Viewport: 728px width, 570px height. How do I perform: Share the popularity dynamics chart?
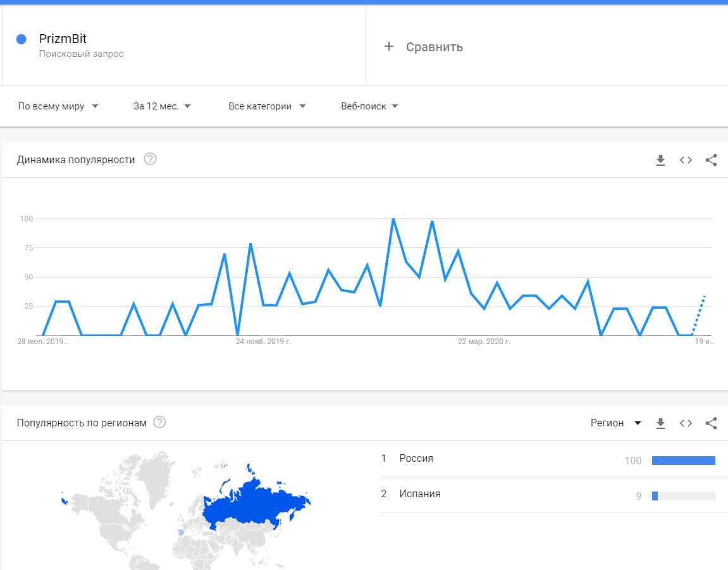point(711,160)
